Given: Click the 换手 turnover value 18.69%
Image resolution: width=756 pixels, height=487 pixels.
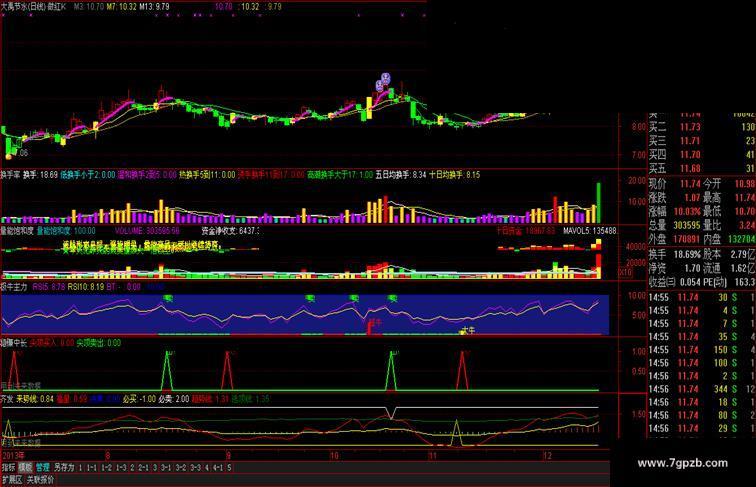Looking at the screenshot, I should click(687, 254).
